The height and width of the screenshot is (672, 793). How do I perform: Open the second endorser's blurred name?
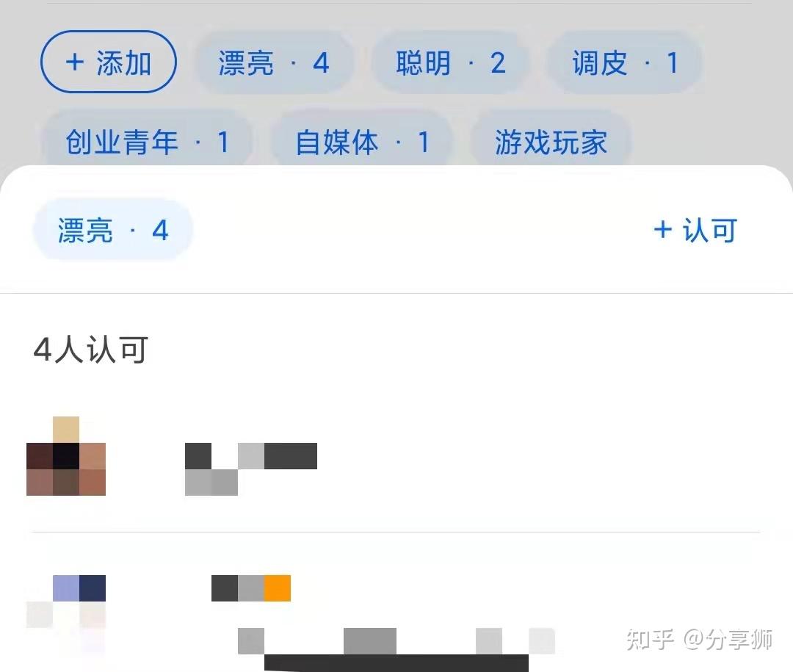click(x=238, y=588)
